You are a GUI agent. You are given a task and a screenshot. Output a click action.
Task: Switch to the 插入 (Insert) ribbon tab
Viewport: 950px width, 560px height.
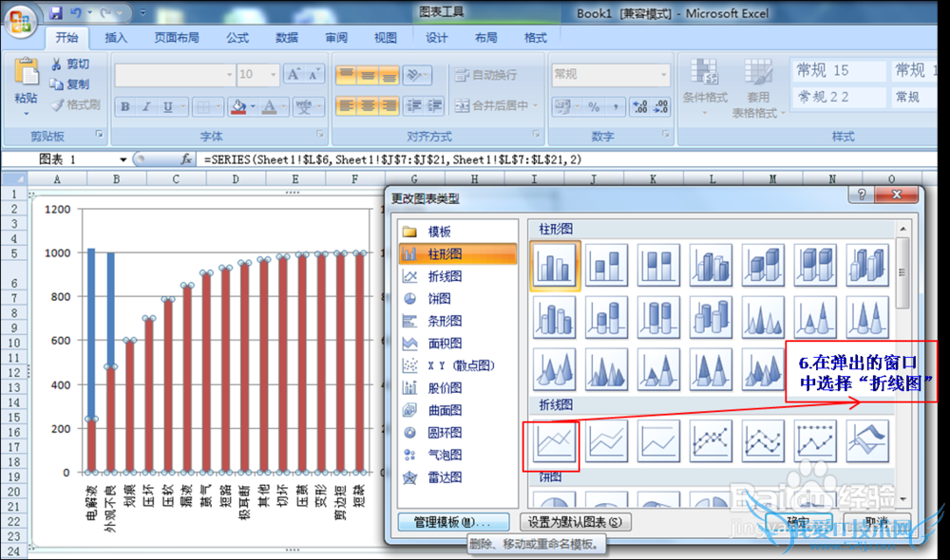(116, 38)
